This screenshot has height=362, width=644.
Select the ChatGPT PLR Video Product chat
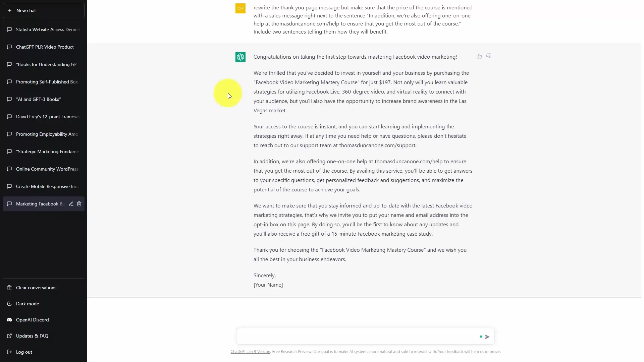(x=44, y=47)
